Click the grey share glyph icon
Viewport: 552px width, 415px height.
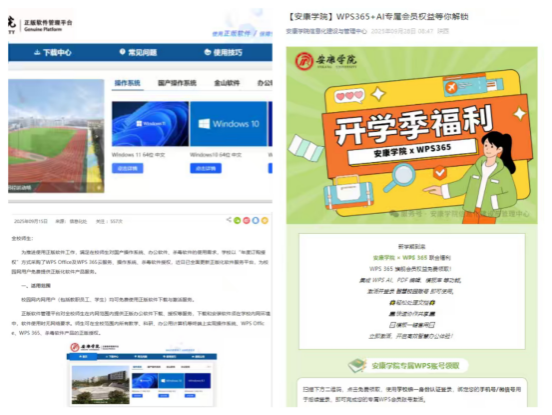(229, 220)
